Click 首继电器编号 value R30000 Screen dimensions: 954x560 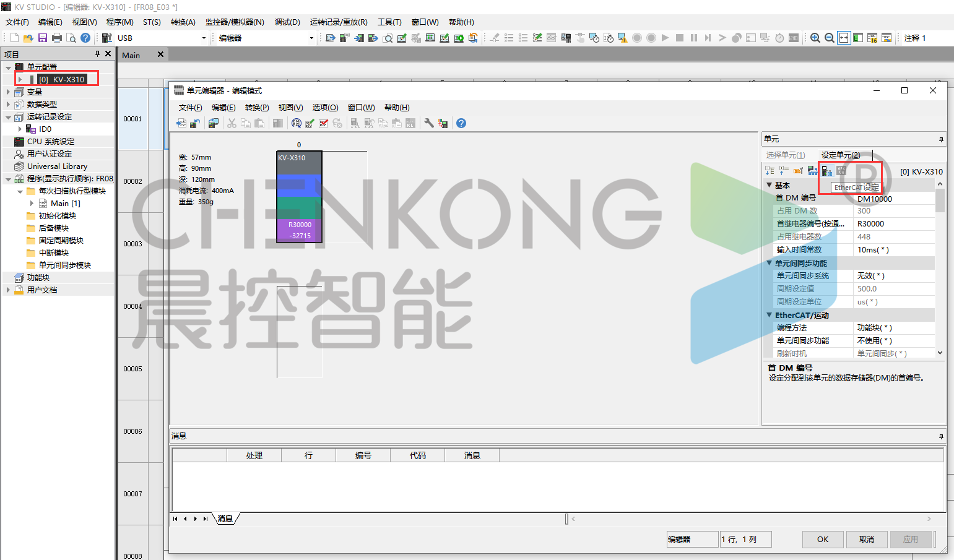pyautogui.click(x=894, y=223)
